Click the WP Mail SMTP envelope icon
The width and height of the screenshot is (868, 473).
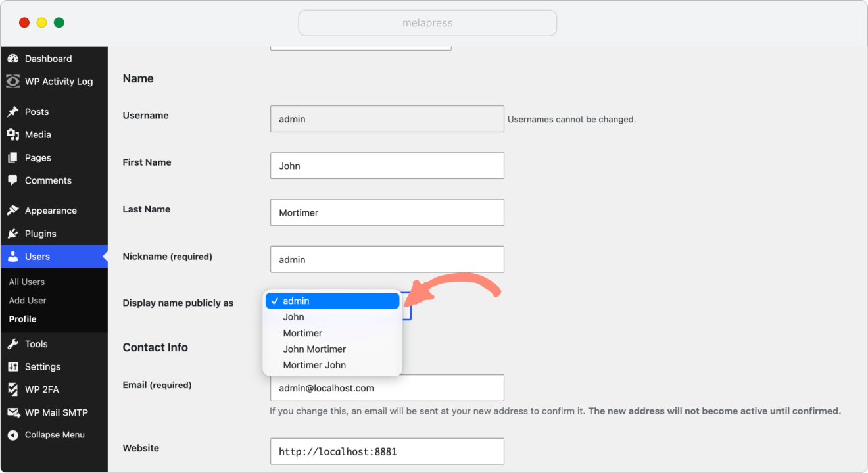pos(12,412)
